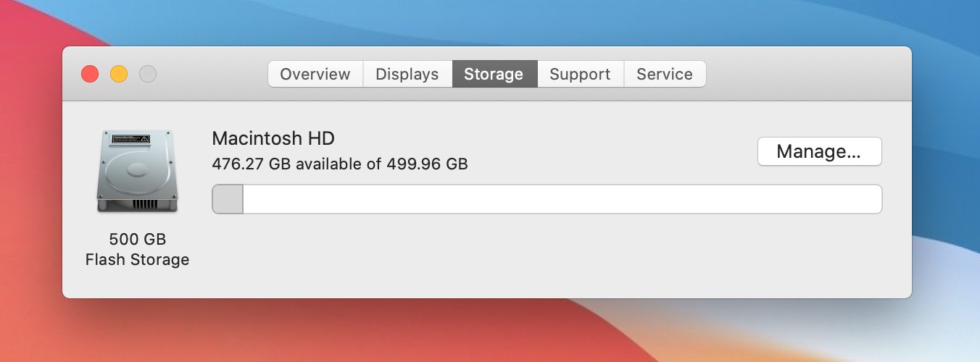Click the white free space of storage bar

point(562,199)
